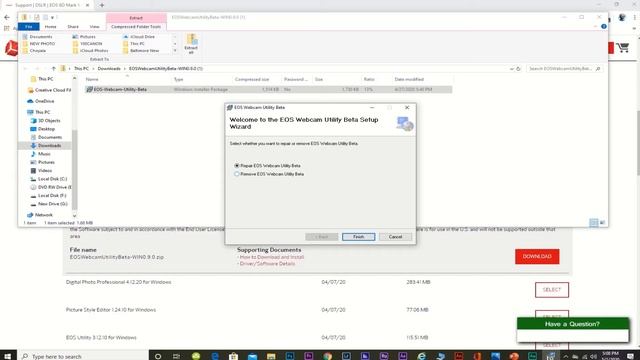Sort by Name column header
This screenshot has height=360, width=640.
click(92, 79)
